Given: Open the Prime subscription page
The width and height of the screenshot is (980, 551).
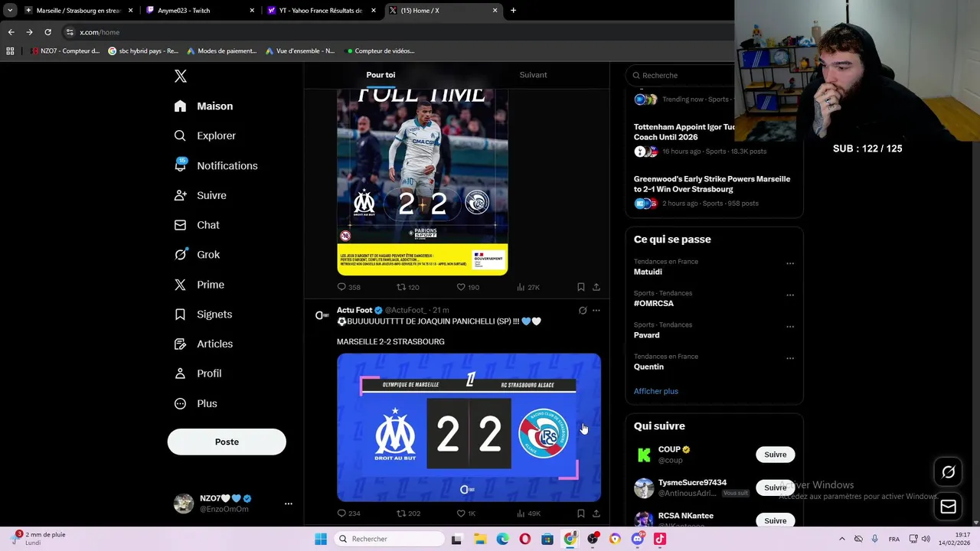Looking at the screenshot, I should click(199, 285).
